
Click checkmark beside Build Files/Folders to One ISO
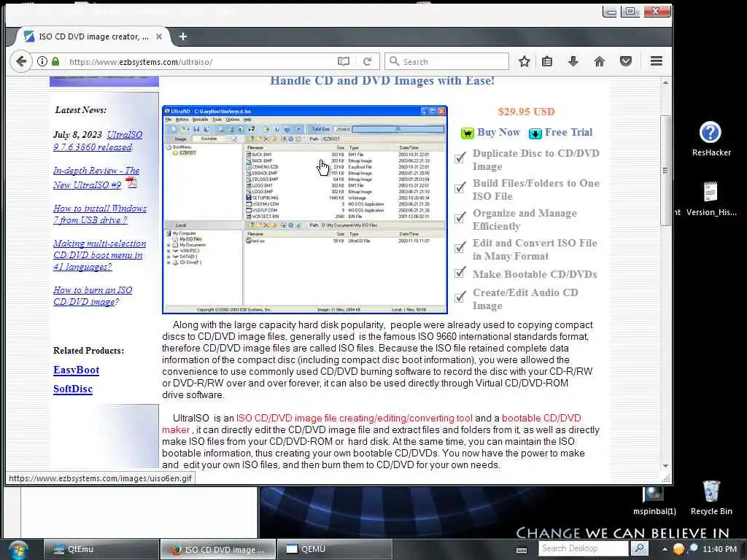pos(460,187)
